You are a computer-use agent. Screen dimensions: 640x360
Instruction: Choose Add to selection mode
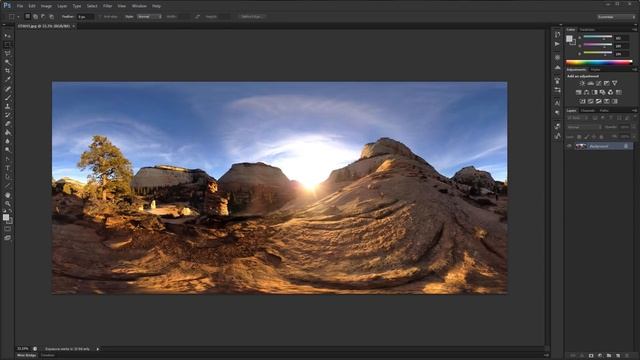(x=36, y=17)
